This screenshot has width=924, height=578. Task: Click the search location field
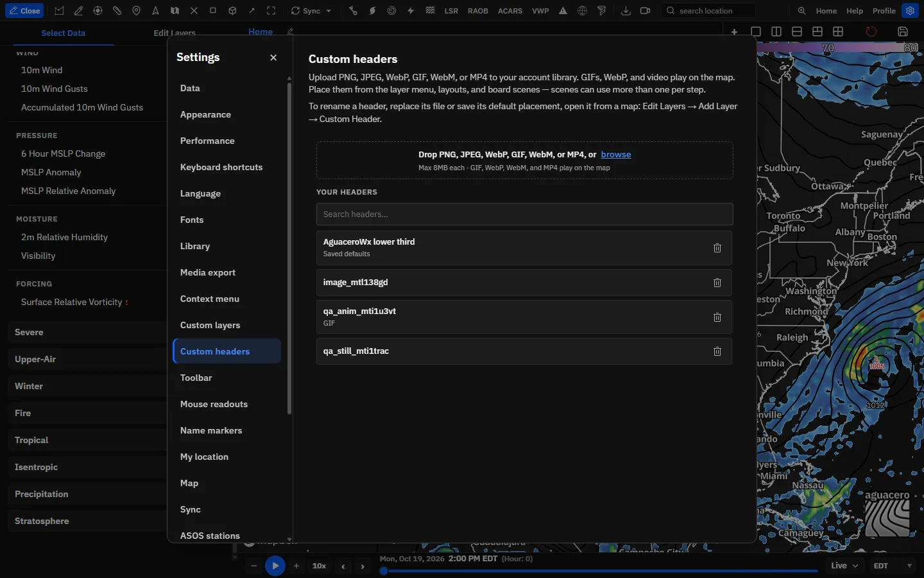click(708, 11)
